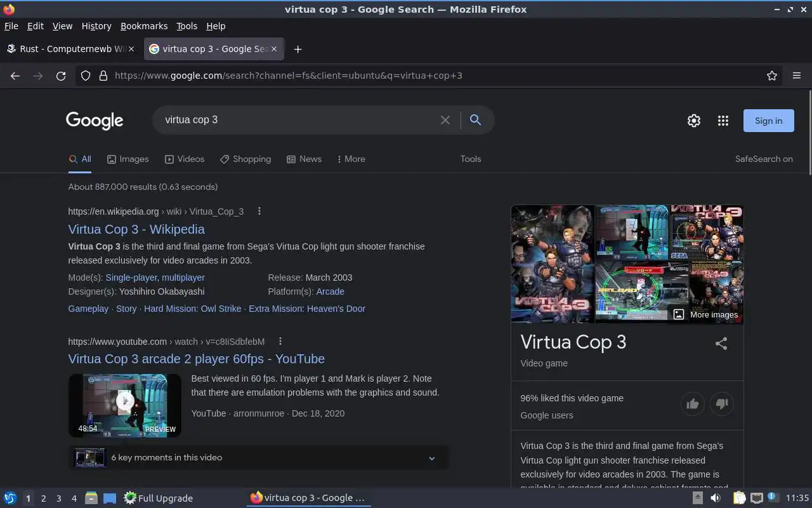Go to the Google homepage logo
This screenshot has height=508, width=812.
tap(95, 120)
